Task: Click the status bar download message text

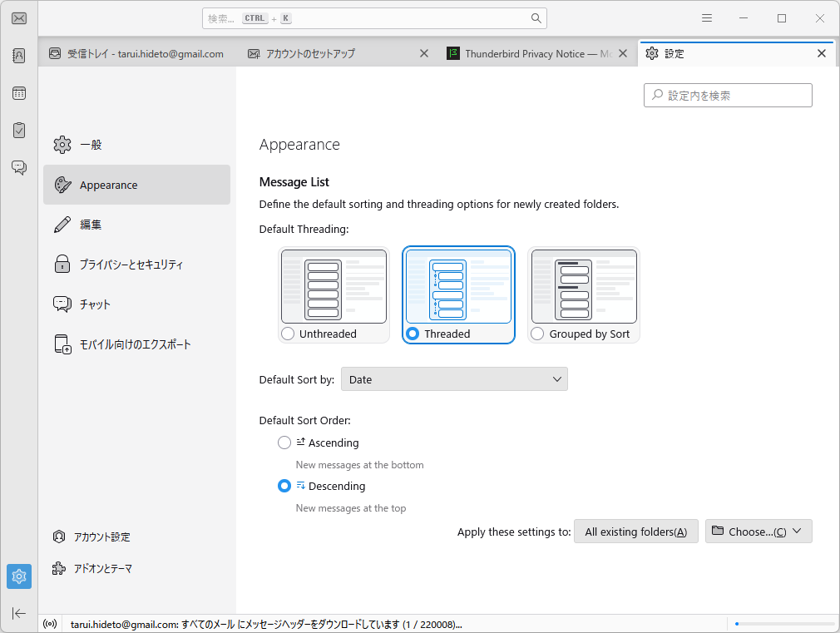Action: (x=266, y=625)
